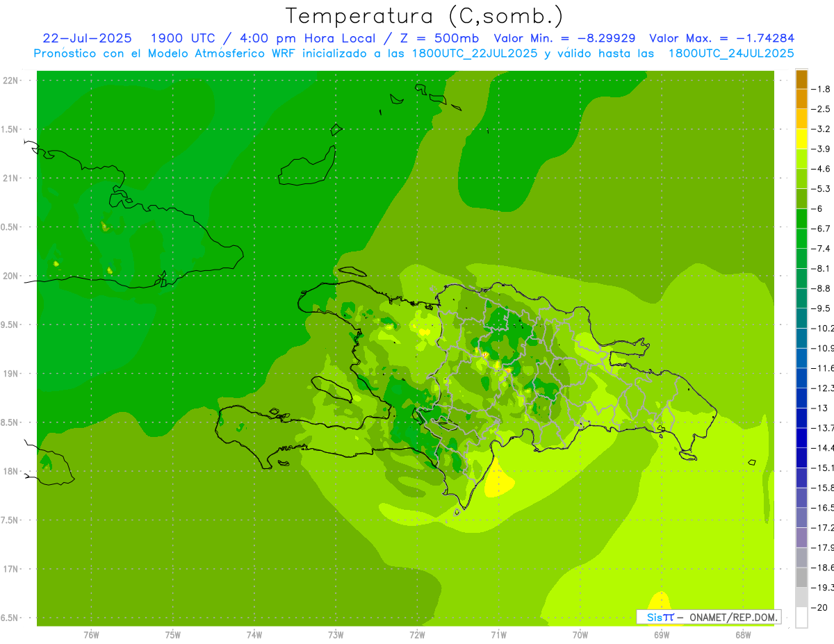Viewport: 834px width, 644px height.
Task: Click the '-2.5' colorbar value
Action: click(821, 109)
